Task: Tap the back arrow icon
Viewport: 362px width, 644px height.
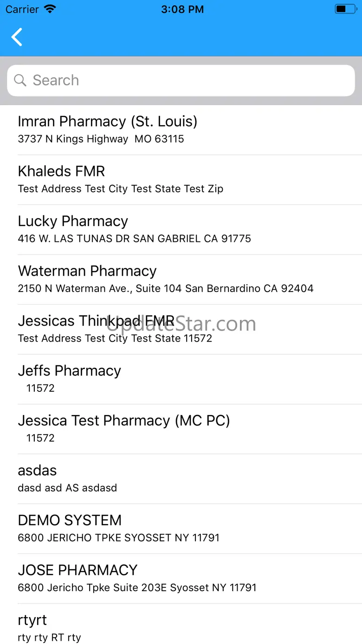Action: click(17, 37)
